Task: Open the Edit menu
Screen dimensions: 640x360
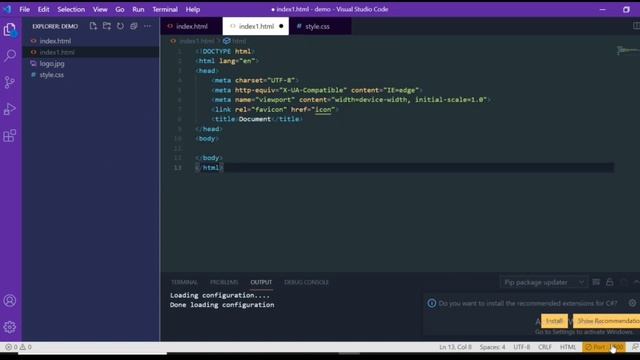Action: pyautogui.click(x=43, y=9)
